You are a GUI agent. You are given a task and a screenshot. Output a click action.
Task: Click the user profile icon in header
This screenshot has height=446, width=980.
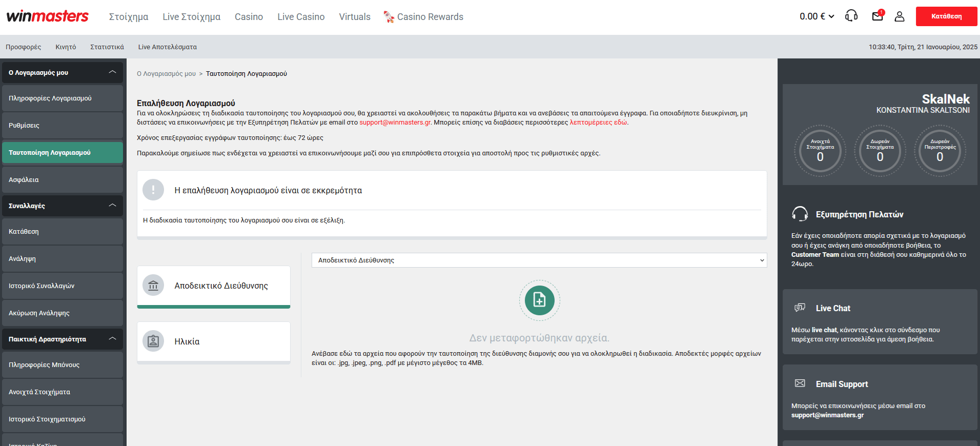(x=900, y=16)
